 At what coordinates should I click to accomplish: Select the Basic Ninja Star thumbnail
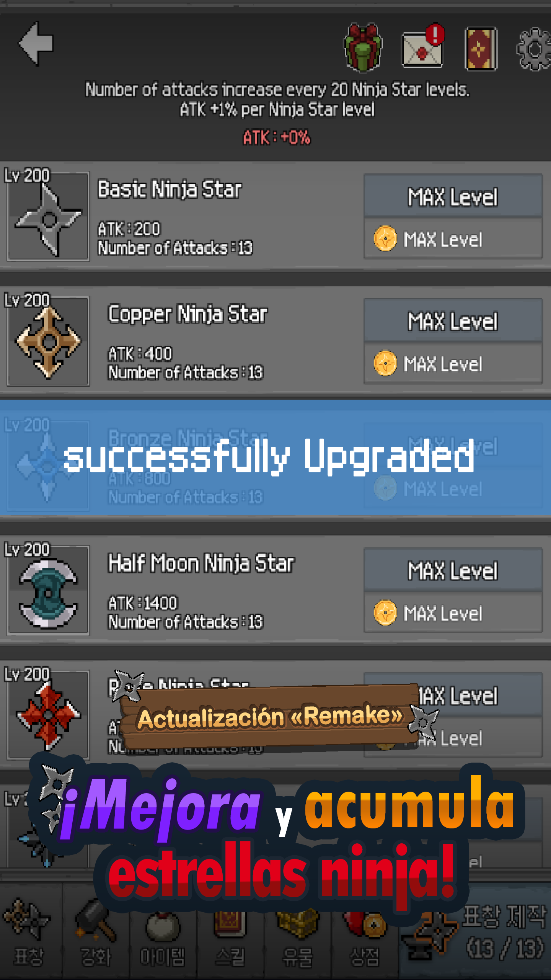48,217
